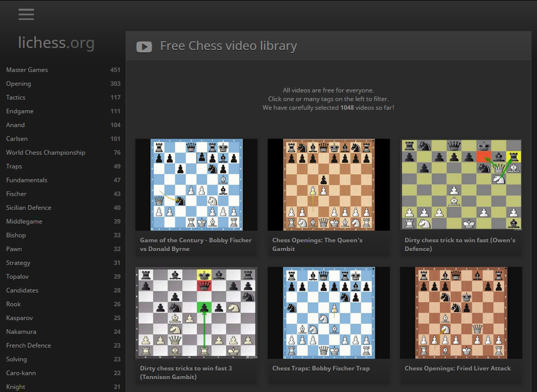Choose the French Defence tag
The image size is (537, 392).
click(x=63, y=345)
